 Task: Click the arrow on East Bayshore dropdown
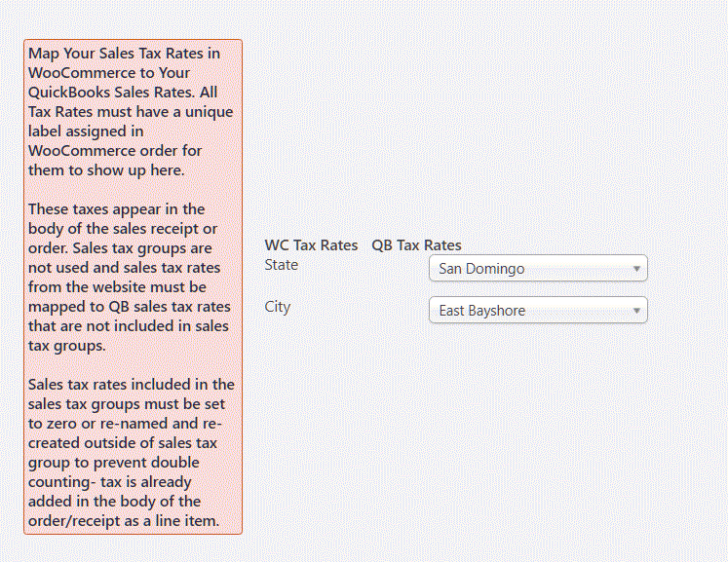click(637, 311)
